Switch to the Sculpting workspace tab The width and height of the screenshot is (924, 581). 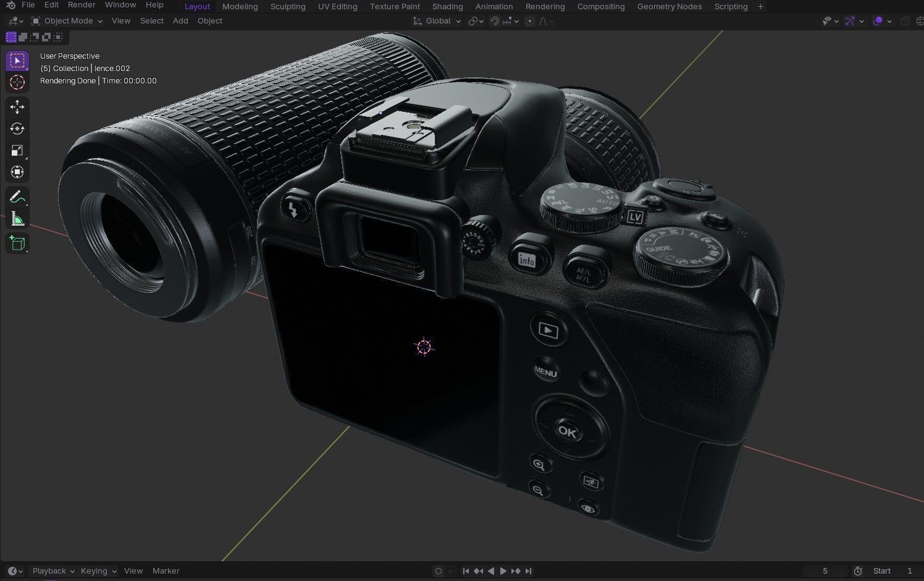[288, 6]
